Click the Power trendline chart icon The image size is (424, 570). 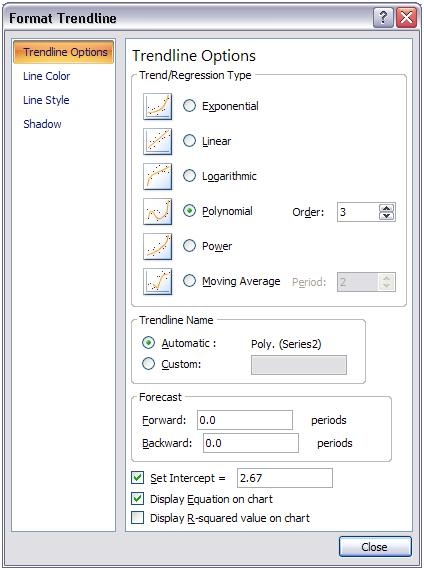pyautogui.click(x=157, y=246)
